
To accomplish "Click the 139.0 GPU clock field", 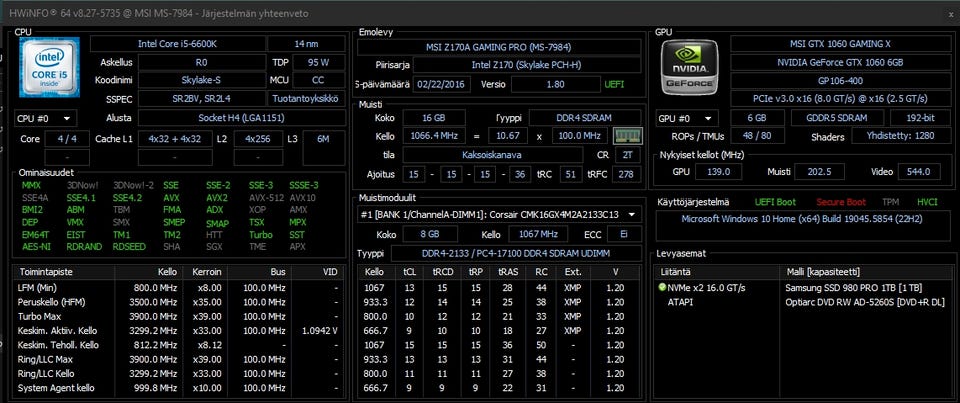I will coord(718,171).
